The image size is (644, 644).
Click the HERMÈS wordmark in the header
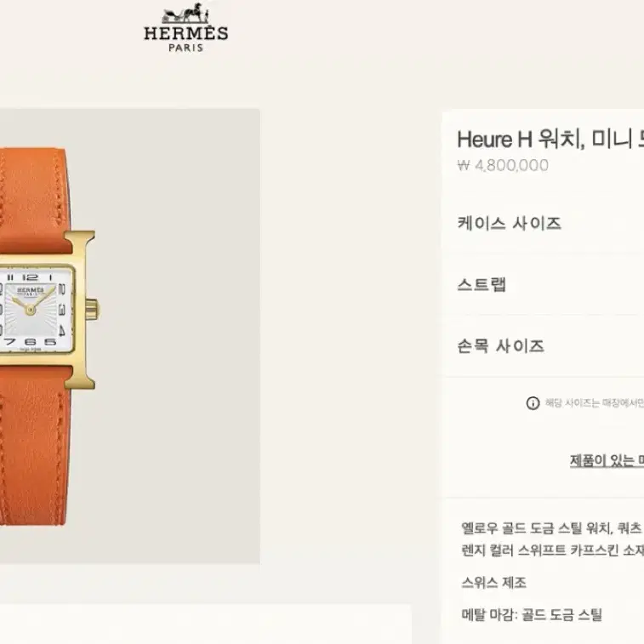(x=185, y=33)
